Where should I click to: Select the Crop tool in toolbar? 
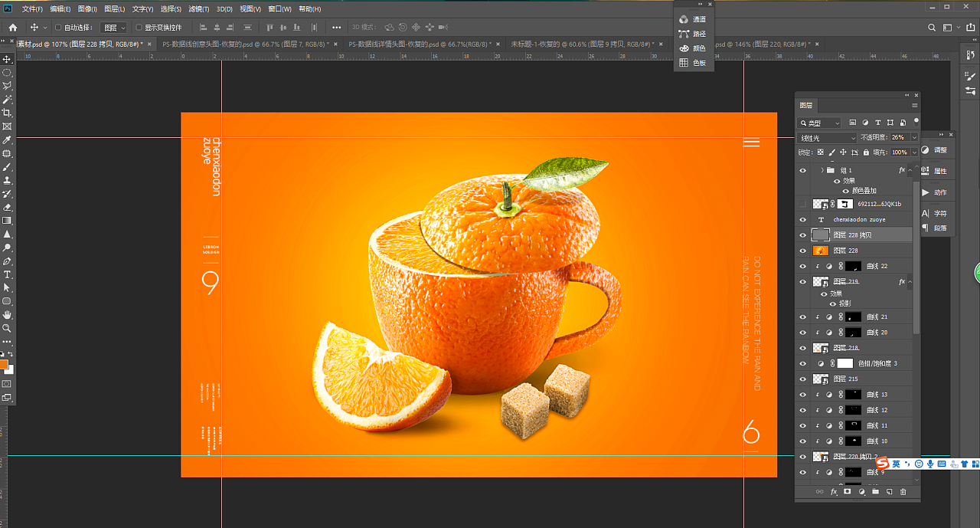click(7, 113)
